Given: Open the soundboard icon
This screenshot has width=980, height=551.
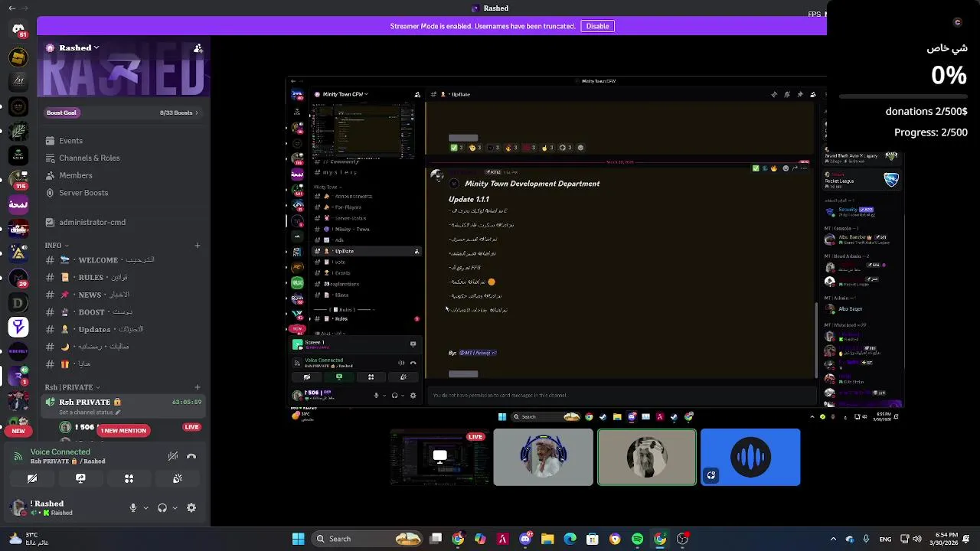Looking at the screenshot, I should (178, 478).
